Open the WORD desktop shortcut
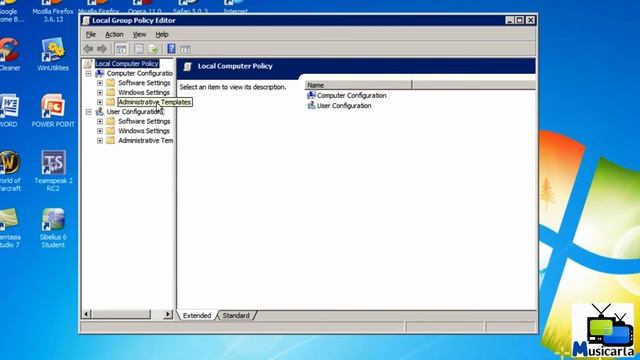Viewport: 640px width, 360px height. tap(9, 111)
